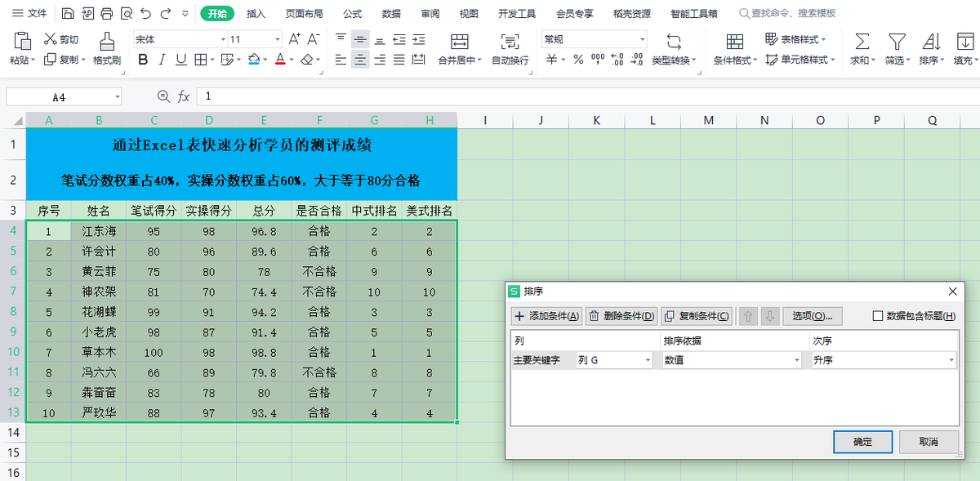Click cell with total score 98.8

tap(264, 352)
